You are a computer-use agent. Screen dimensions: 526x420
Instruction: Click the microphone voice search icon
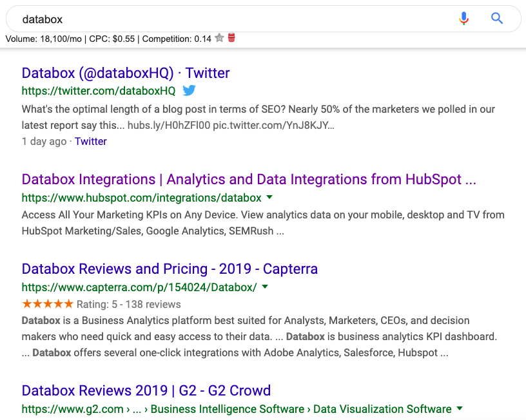(x=463, y=19)
